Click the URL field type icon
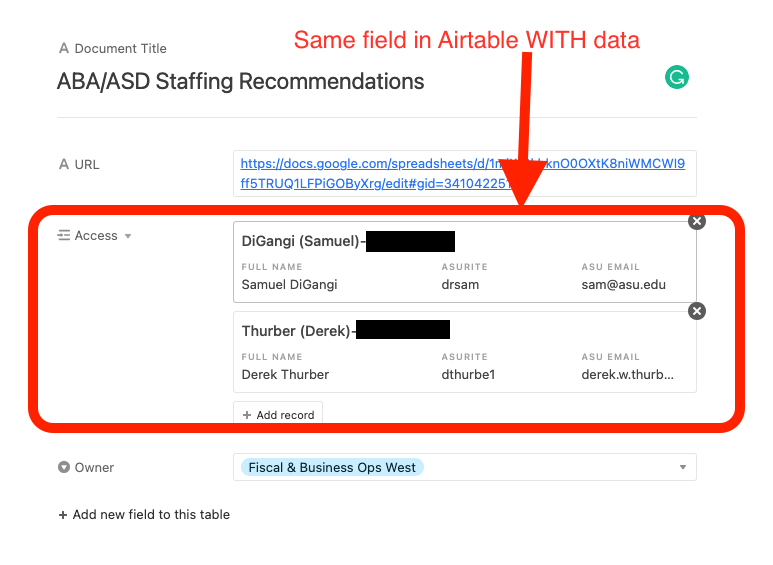The image size is (773, 565). pos(64,164)
